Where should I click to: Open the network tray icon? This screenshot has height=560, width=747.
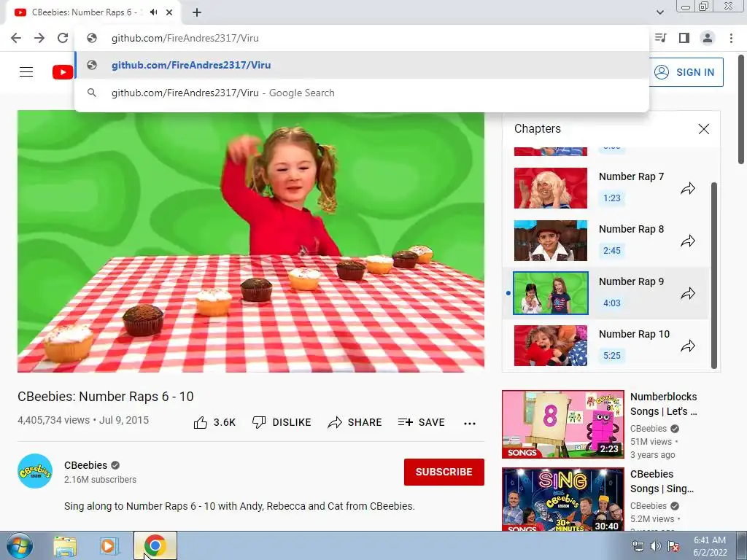tap(638, 546)
